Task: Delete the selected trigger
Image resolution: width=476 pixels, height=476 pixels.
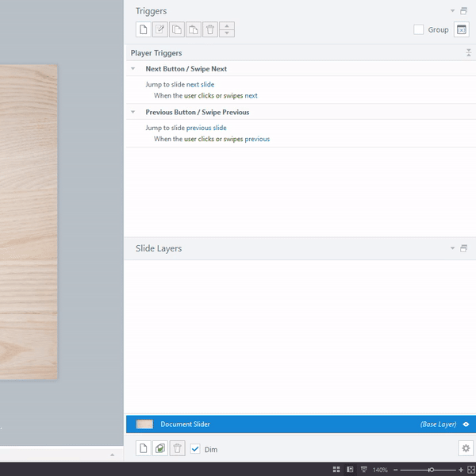Action: (x=210, y=29)
